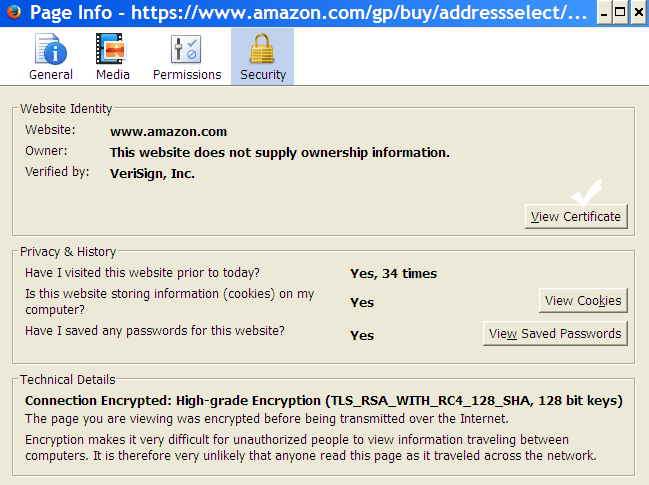Open the Permissions sliders icon
The height and width of the screenshot is (485, 649).
click(x=186, y=49)
